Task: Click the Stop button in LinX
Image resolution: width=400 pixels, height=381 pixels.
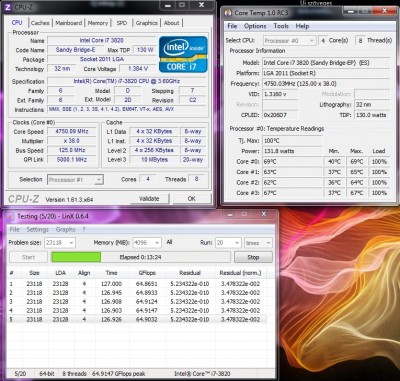Action: tap(253, 257)
